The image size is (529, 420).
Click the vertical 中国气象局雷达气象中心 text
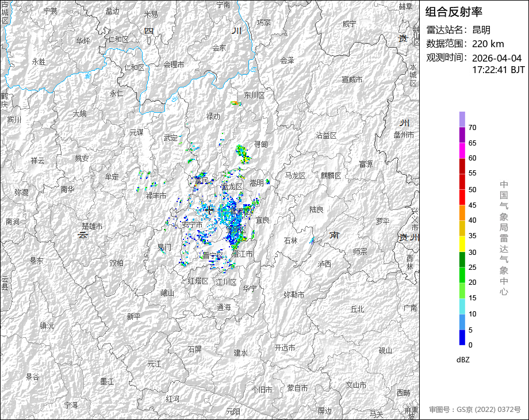(x=504, y=238)
